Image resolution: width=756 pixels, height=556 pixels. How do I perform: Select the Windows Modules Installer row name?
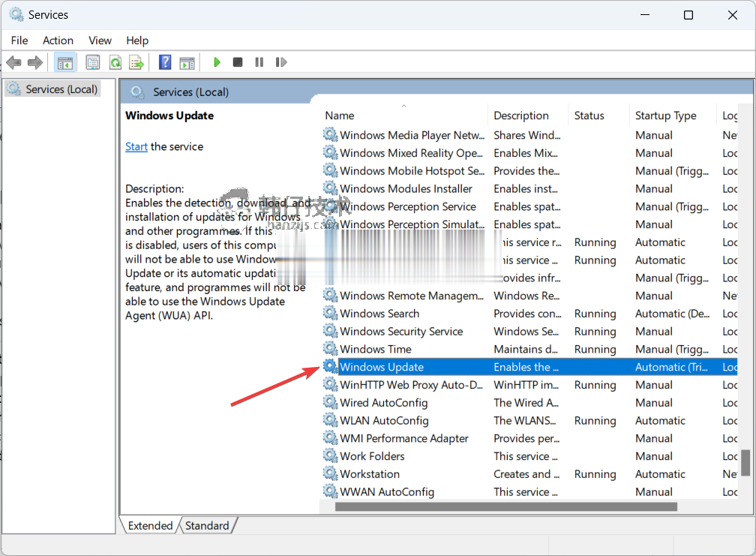click(406, 188)
